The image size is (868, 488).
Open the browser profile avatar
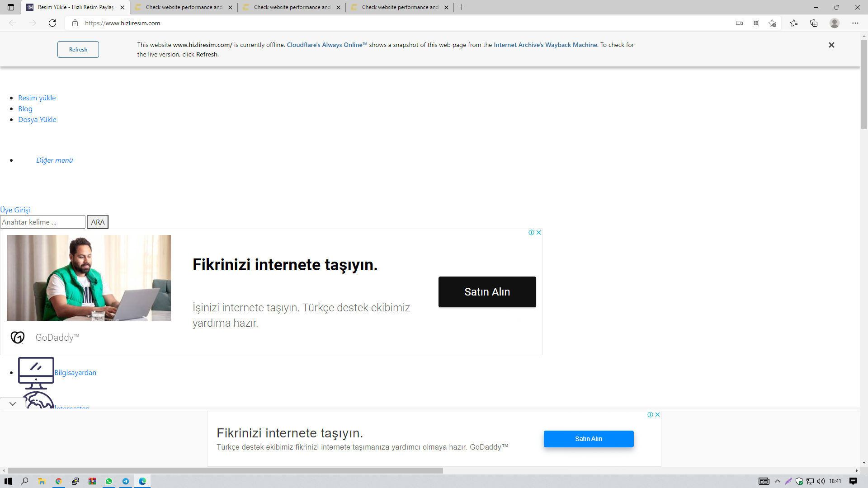tap(835, 23)
